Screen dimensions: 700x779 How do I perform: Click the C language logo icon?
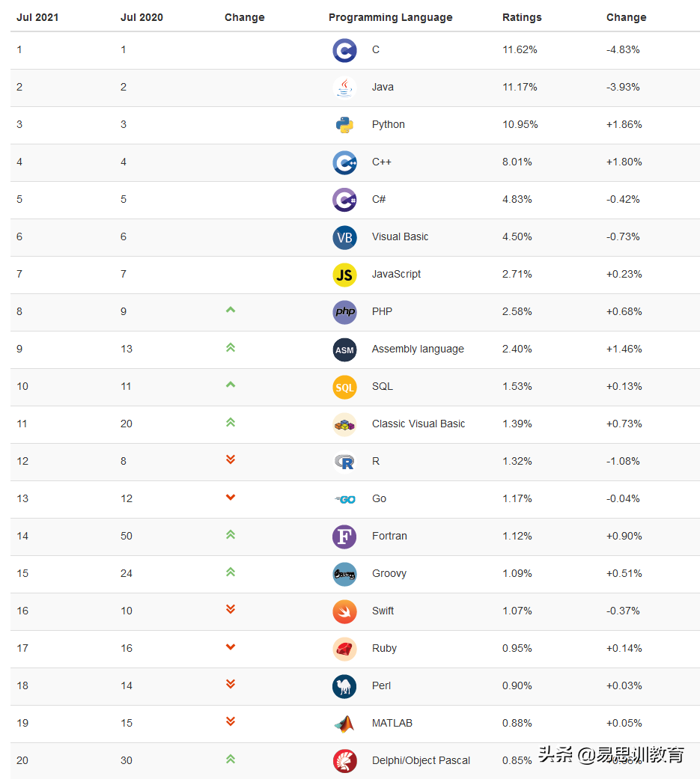344,50
